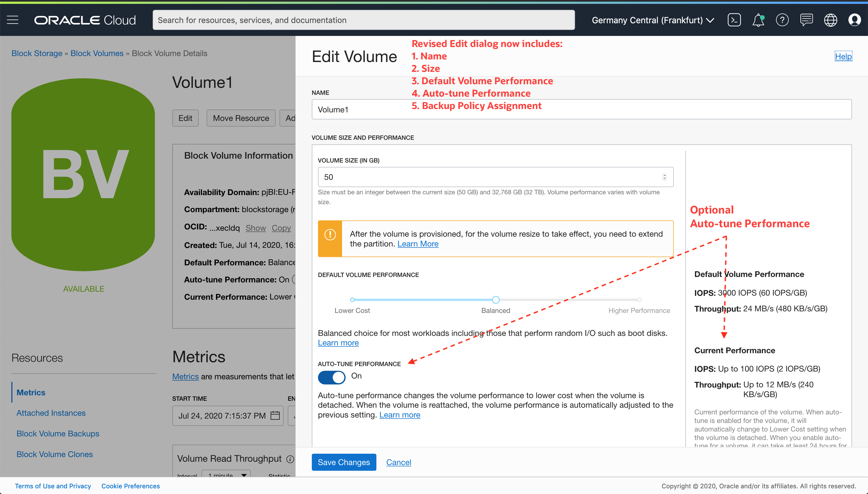
Task: Open the chat support icon
Action: 806,20
